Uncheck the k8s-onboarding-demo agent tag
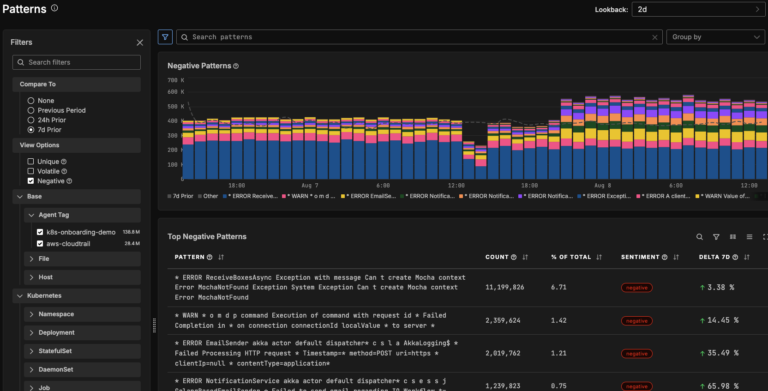Screen dimensions: 768x391 tap(40, 232)
